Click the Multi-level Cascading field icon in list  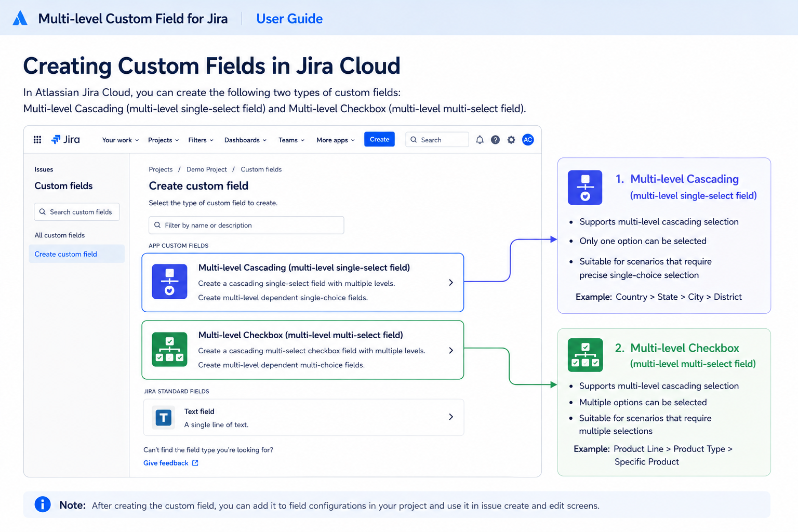[169, 282]
